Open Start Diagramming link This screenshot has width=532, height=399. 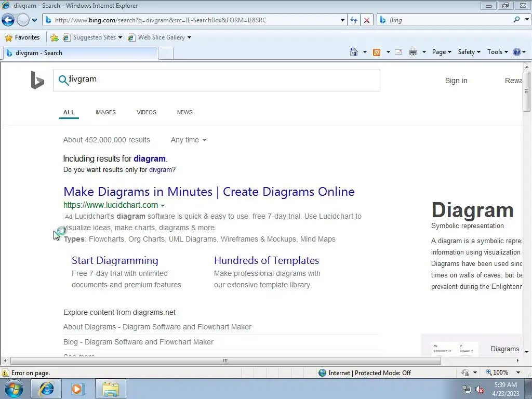[115, 260]
